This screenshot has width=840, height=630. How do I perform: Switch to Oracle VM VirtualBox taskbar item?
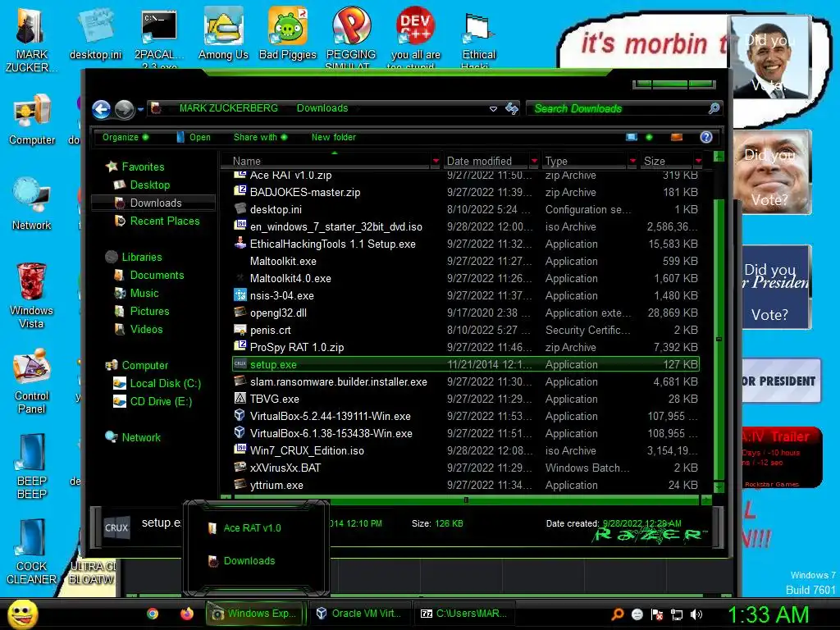coord(359,614)
